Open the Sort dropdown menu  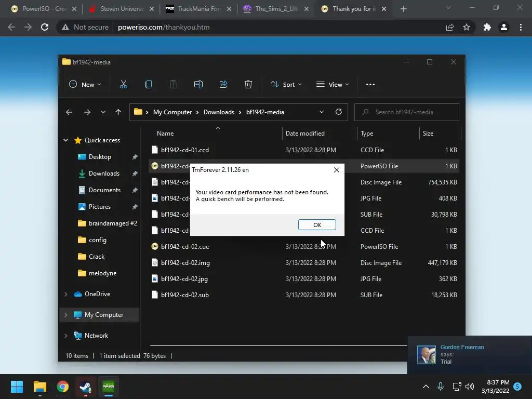286,85
